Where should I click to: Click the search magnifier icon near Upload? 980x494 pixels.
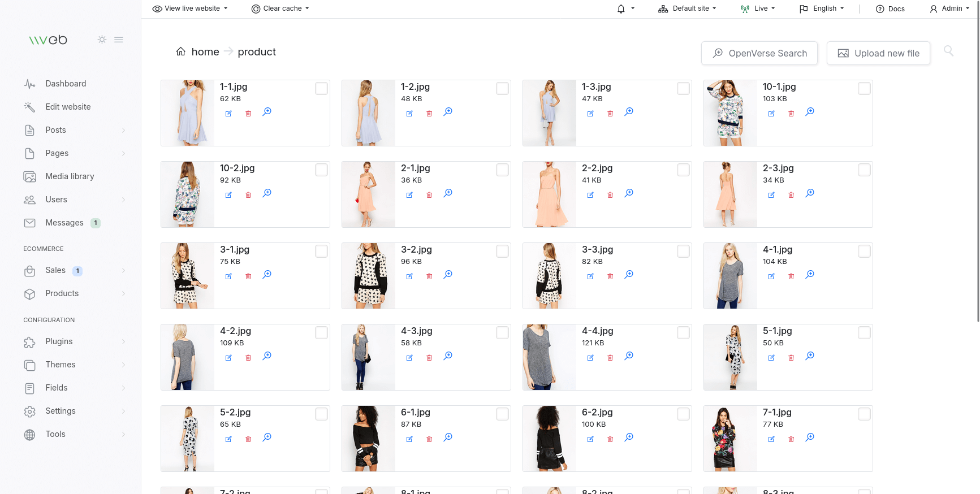point(948,51)
